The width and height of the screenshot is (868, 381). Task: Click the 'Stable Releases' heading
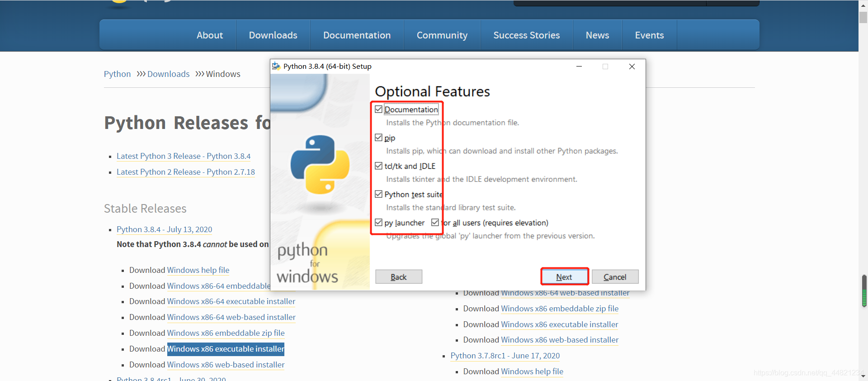(145, 208)
